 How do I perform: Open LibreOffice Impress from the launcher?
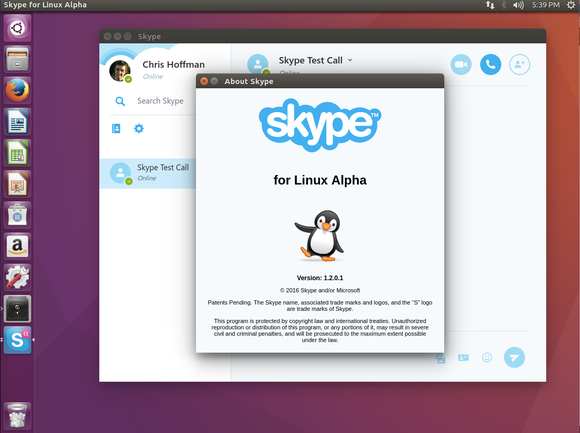pos(17,184)
